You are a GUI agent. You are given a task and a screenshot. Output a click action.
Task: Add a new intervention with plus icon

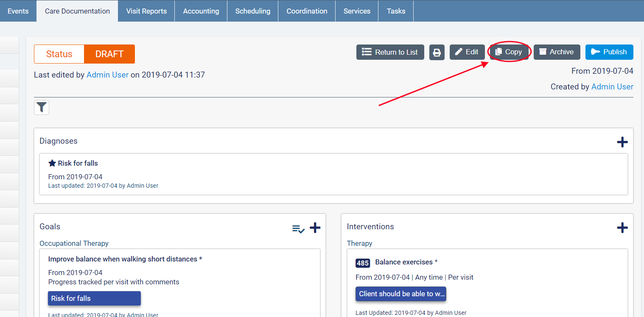coord(622,228)
